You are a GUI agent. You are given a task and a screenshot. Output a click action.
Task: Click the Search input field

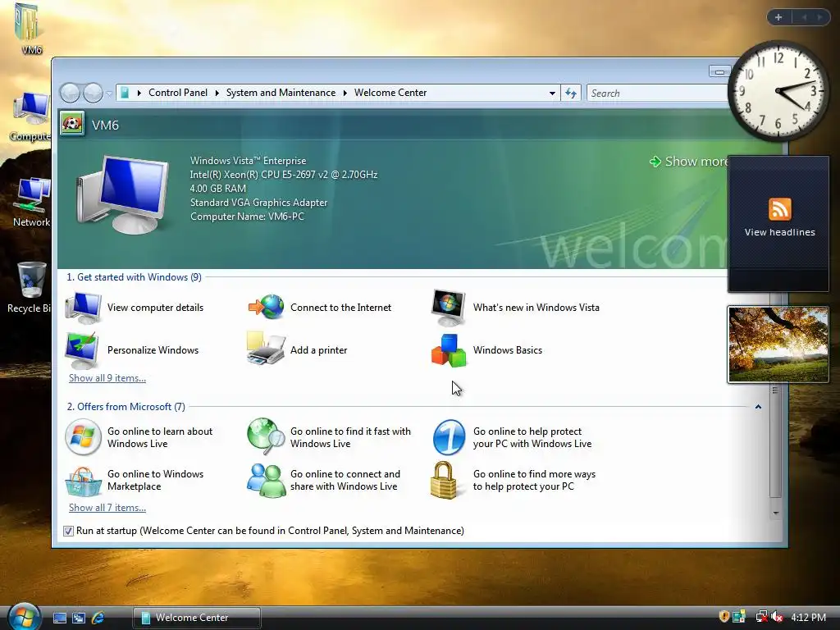[x=657, y=94]
